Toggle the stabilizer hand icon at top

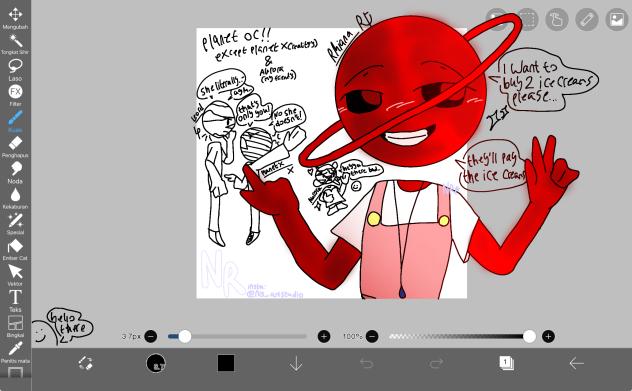pos(557,19)
